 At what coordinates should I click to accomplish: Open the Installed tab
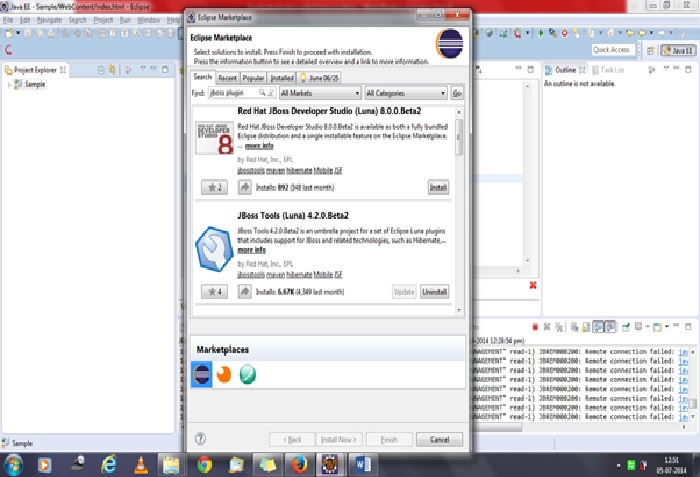pyautogui.click(x=282, y=78)
